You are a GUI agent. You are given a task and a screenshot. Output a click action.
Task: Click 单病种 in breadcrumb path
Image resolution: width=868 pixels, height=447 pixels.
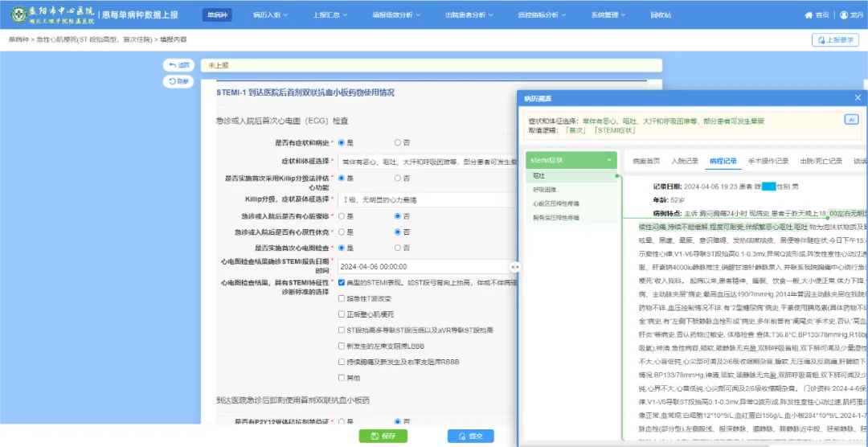pos(18,40)
